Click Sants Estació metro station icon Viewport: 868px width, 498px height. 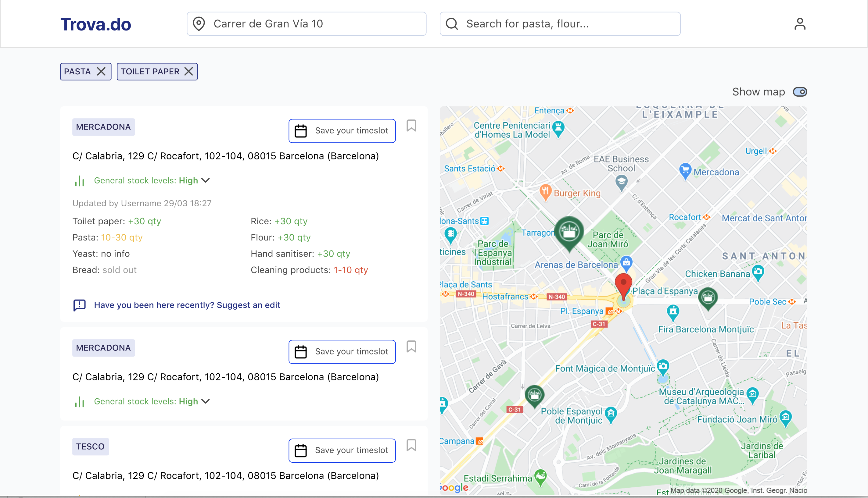(x=501, y=168)
